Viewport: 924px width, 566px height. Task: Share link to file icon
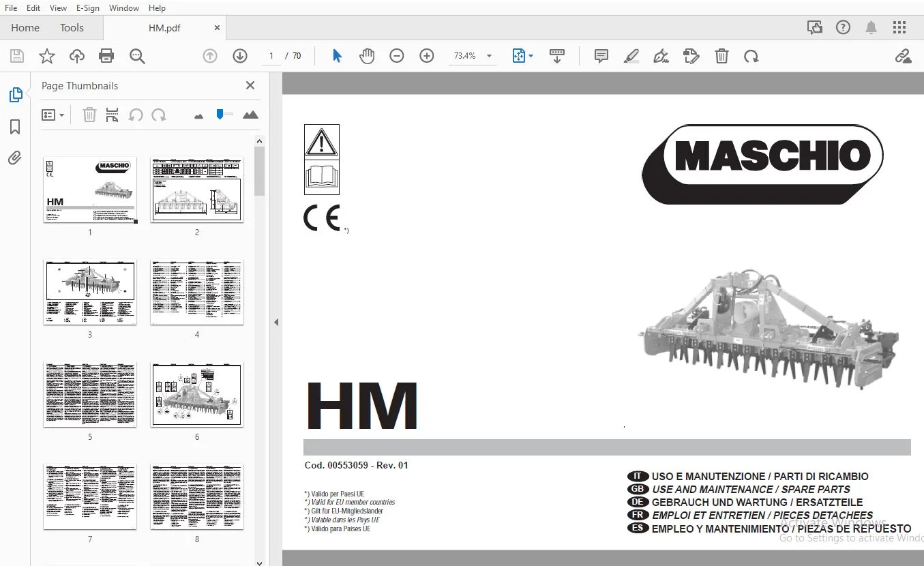(x=904, y=56)
